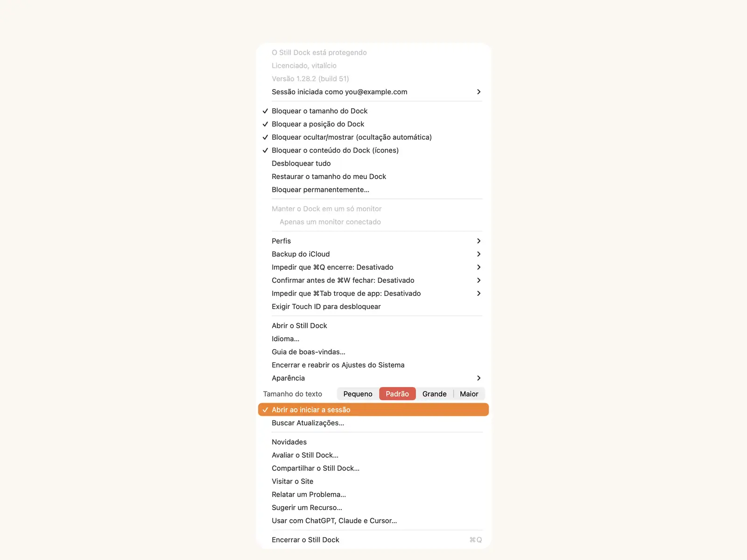Toggle Bloquear o conteúdo do Dock (ícones)
747x560 pixels.
pyautogui.click(x=373, y=150)
